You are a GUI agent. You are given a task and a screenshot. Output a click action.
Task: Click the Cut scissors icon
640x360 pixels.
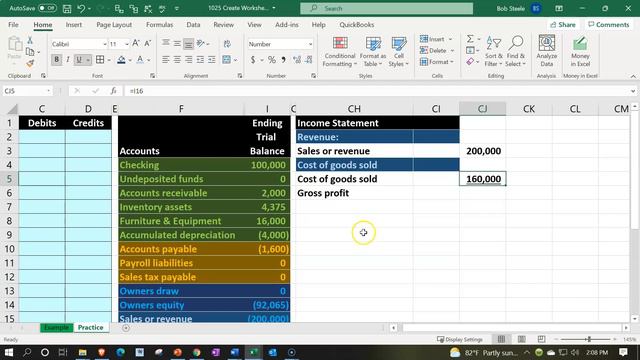tap(30, 40)
